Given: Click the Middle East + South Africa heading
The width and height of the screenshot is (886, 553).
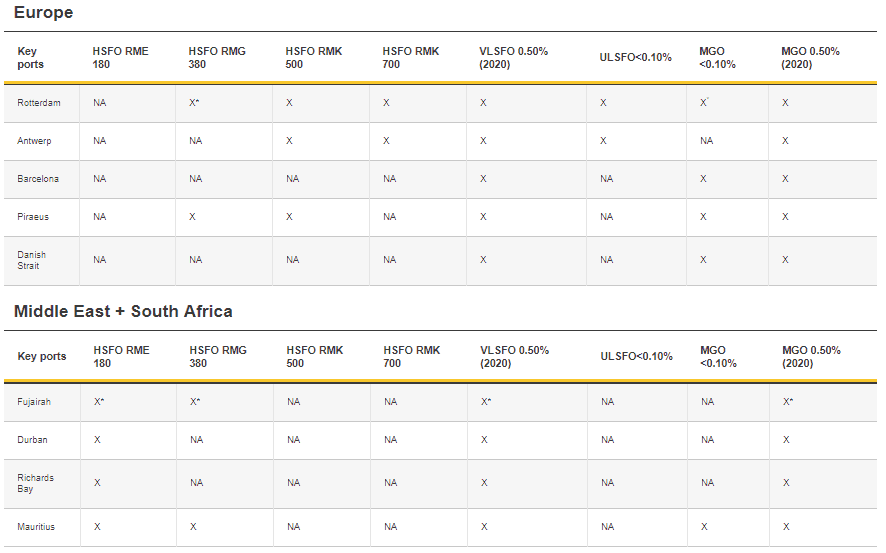Looking at the screenshot, I should [123, 311].
